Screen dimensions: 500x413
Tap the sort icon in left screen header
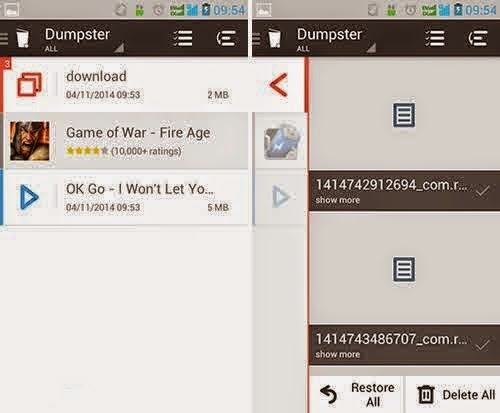pyautogui.click(x=226, y=38)
